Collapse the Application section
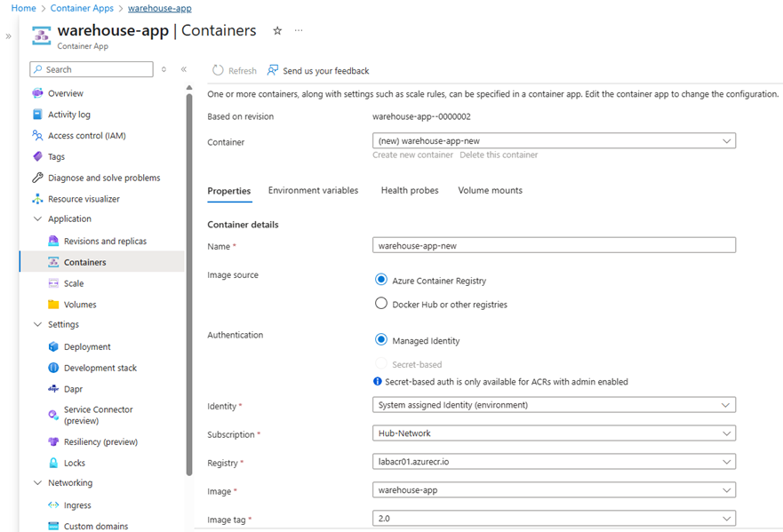 pos(37,218)
